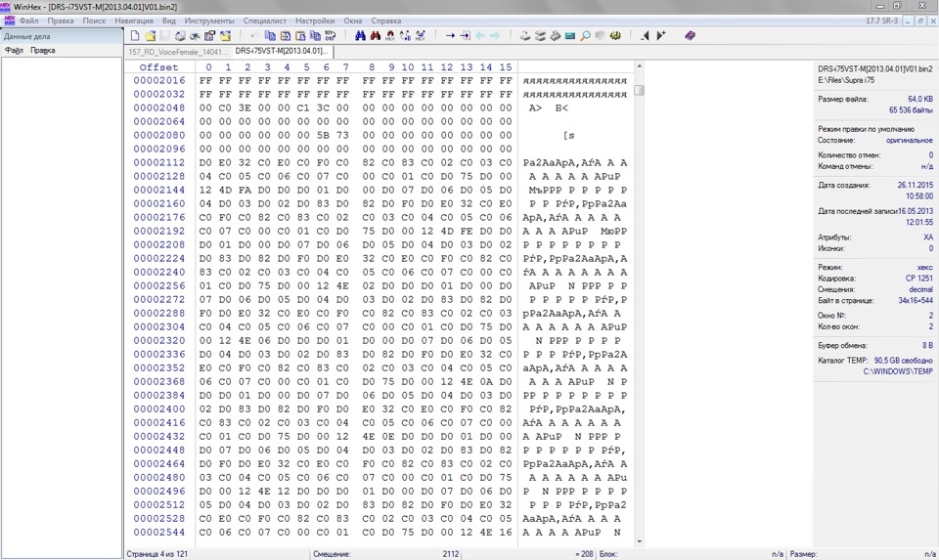939x560 pixels.
Task: Open Правка in the Данные дела panel
Action: coord(42,50)
